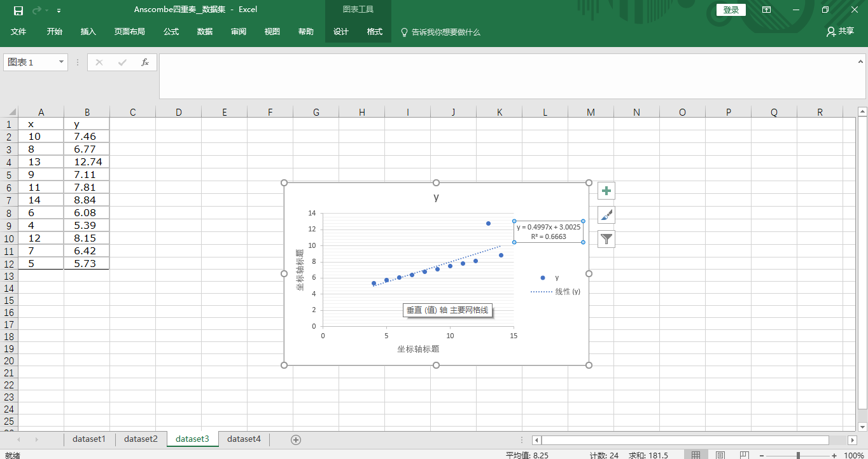
Task: Switch to Normal view icon
Action: pos(696,455)
